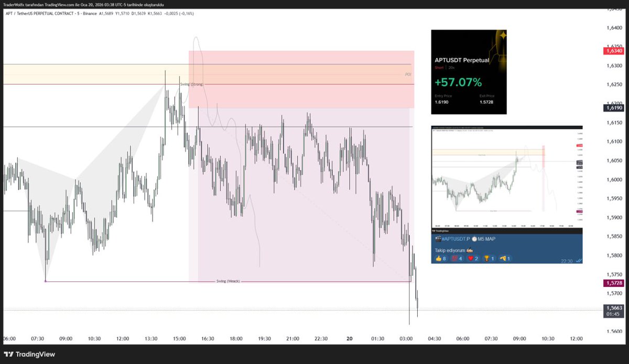Select the 'Swing (Strong)' line label
This screenshot has width=629, height=364.
pyautogui.click(x=191, y=84)
